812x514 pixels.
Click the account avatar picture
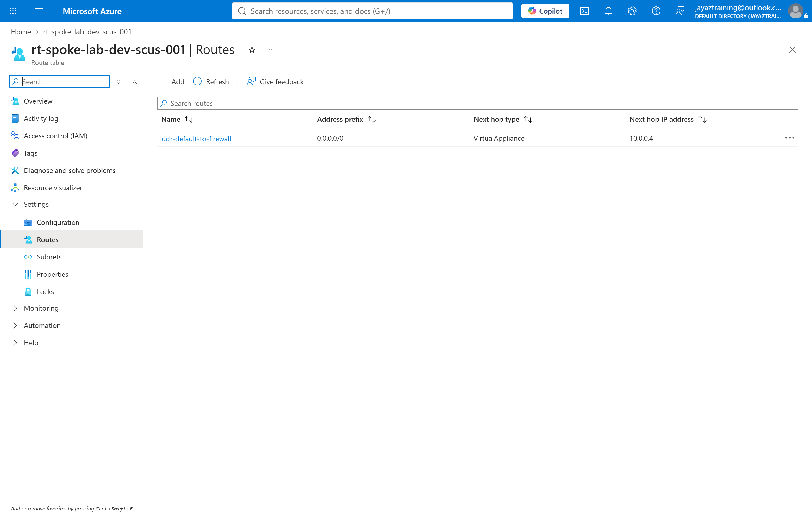795,11
